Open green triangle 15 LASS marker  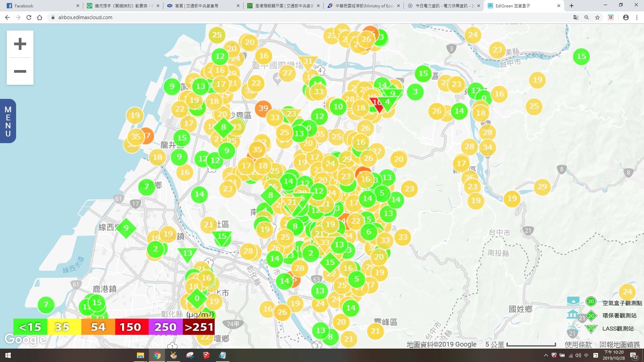pyautogui.click(x=222, y=237)
